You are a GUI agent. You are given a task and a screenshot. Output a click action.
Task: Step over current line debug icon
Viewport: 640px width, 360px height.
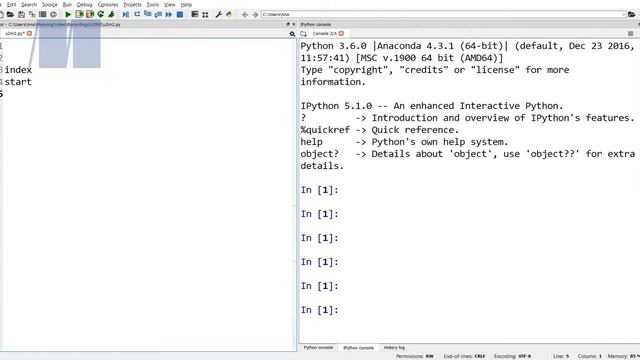[137, 14]
